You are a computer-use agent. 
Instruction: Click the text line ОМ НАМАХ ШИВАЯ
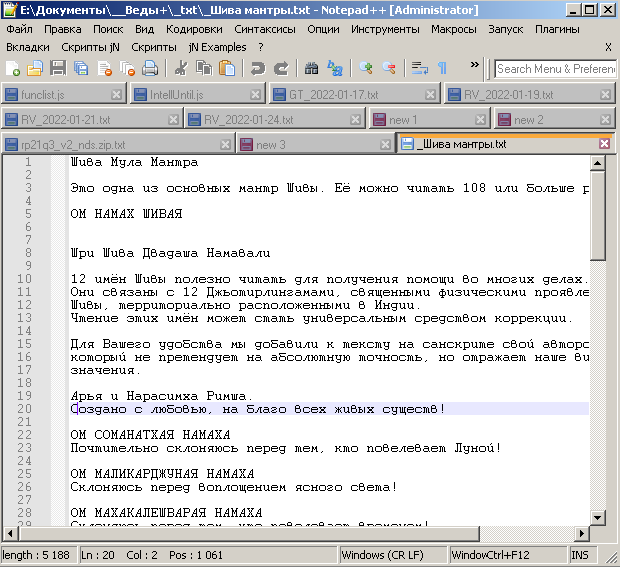coord(127,214)
